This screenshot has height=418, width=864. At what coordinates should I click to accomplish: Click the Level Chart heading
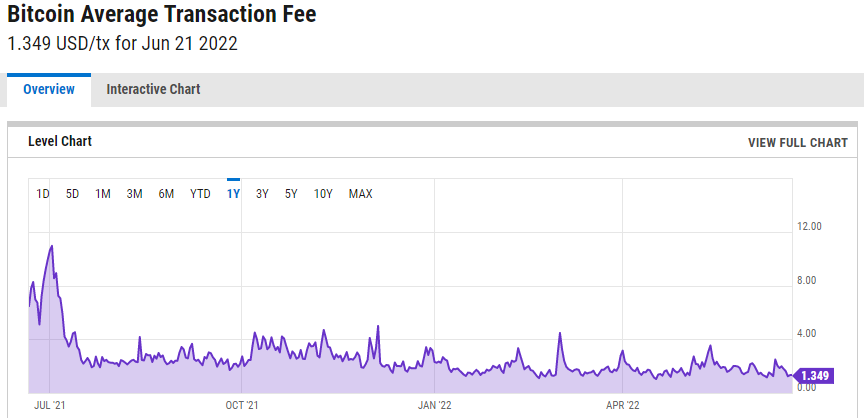(x=60, y=142)
